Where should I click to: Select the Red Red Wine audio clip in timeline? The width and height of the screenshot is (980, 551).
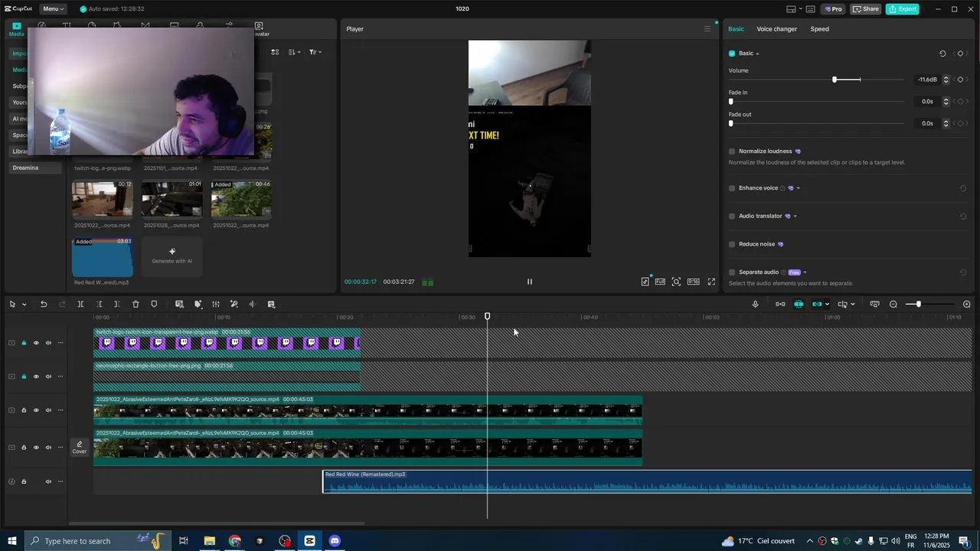[647, 481]
